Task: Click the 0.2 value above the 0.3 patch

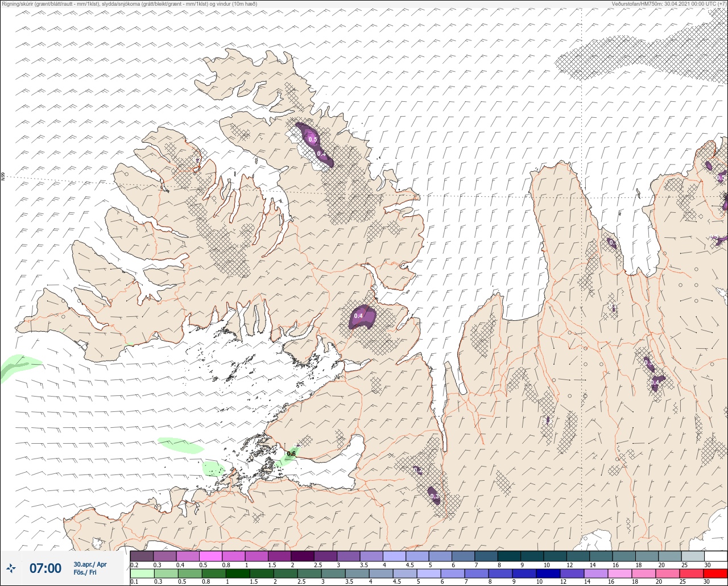Action: tap(418, 471)
